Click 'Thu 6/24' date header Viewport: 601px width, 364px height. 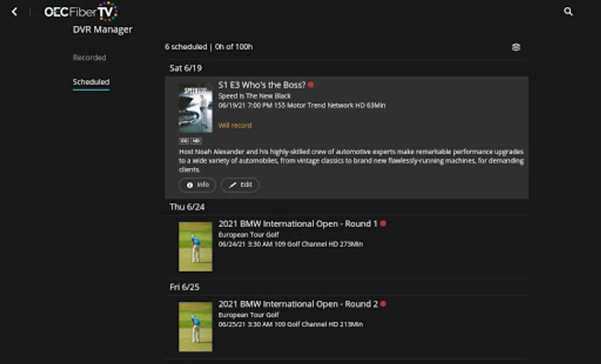187,207
